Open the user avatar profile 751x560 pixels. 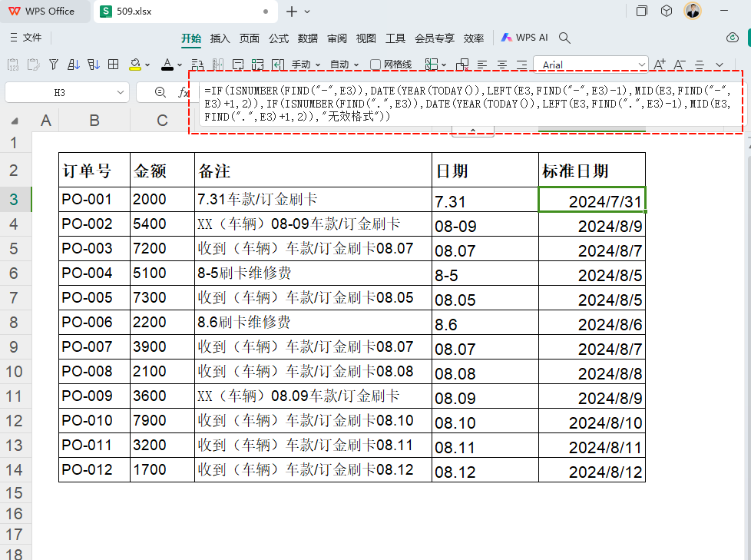[x=693, y=11]
